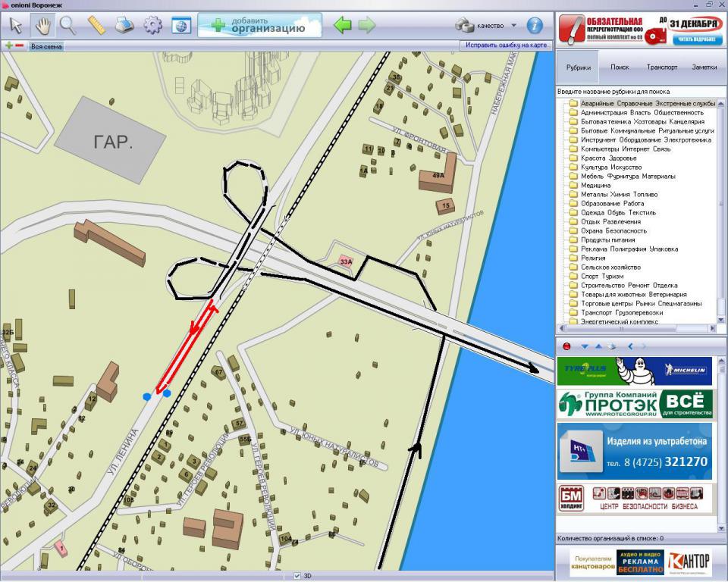This screenshot has height=582, width=728.
Task: Click the printer icon to print map
Action: tap(124, 26)
